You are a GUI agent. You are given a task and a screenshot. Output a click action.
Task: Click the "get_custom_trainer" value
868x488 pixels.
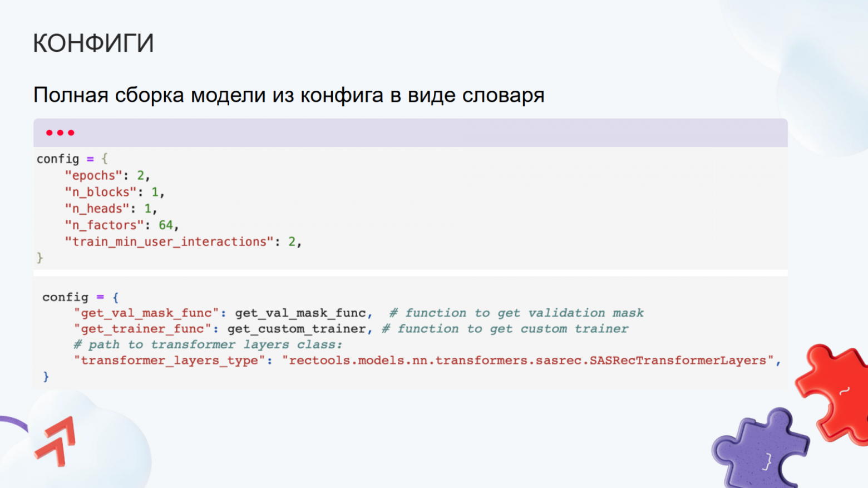tap(297, 329)
